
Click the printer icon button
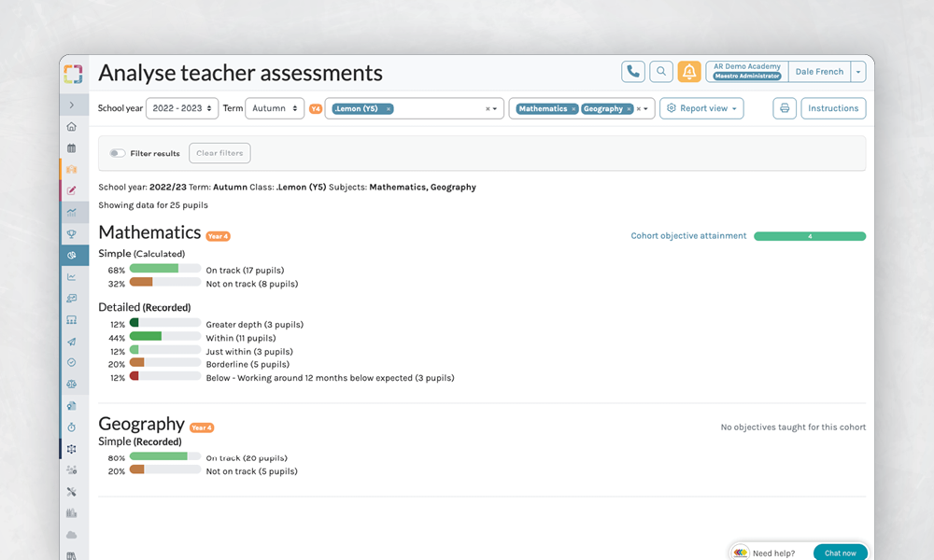tap(785, 108)
